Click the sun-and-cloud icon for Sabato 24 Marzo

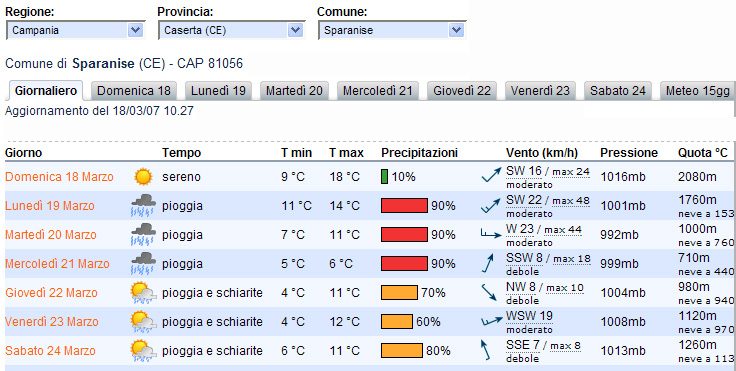tap(143, 351)
